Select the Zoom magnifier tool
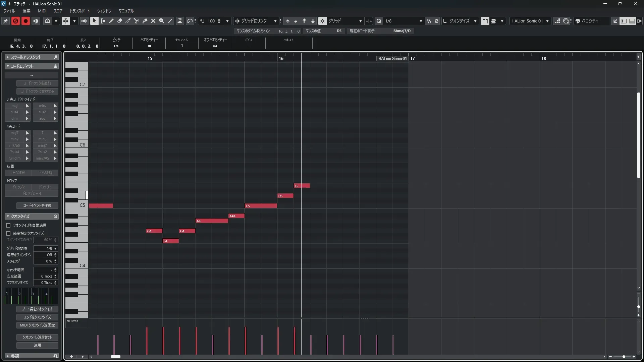The image size is (644, 362). [x=162, y=21]
